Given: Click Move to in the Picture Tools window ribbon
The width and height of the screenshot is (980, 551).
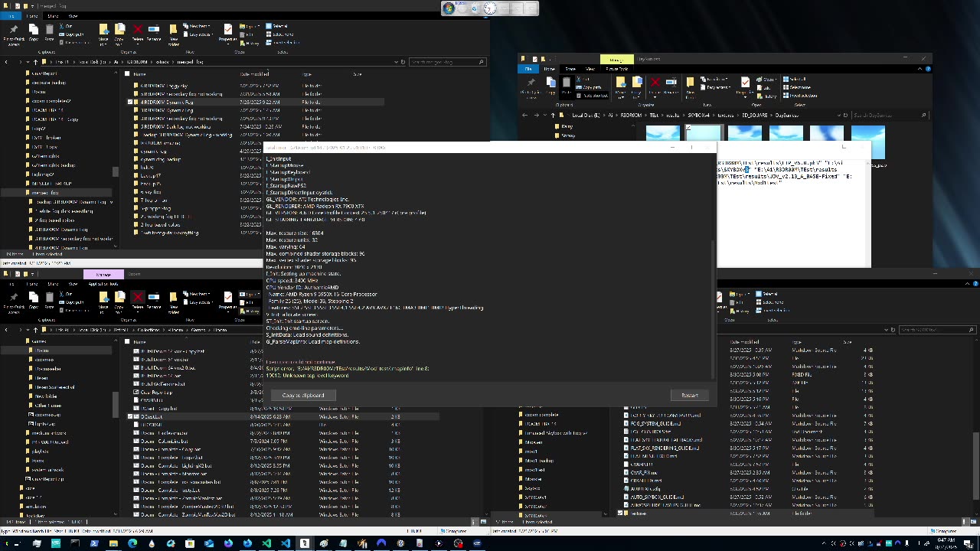Looking at the screenshot, I should [621, 86].
